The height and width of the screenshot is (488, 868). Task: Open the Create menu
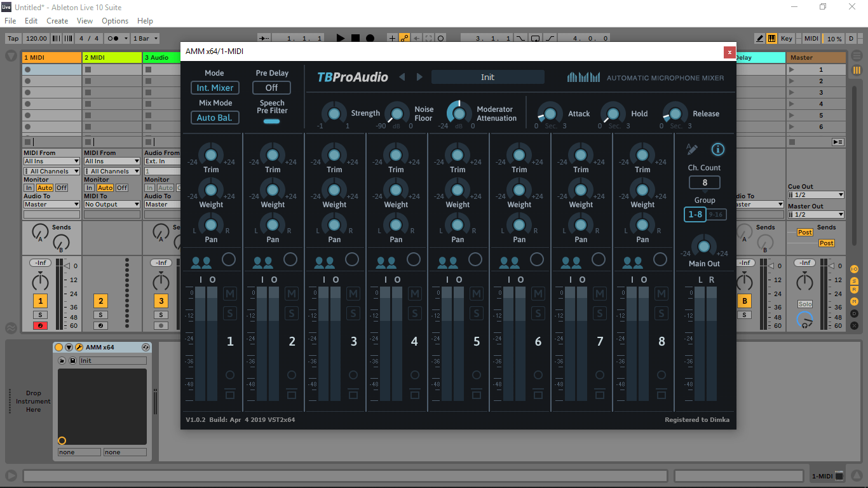point(57,21)
